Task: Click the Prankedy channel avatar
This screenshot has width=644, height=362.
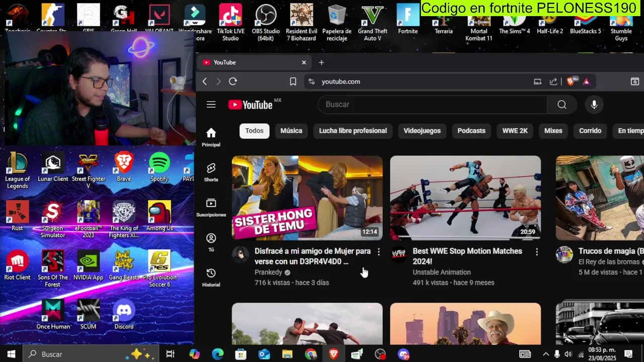Action: click(240, 254)
